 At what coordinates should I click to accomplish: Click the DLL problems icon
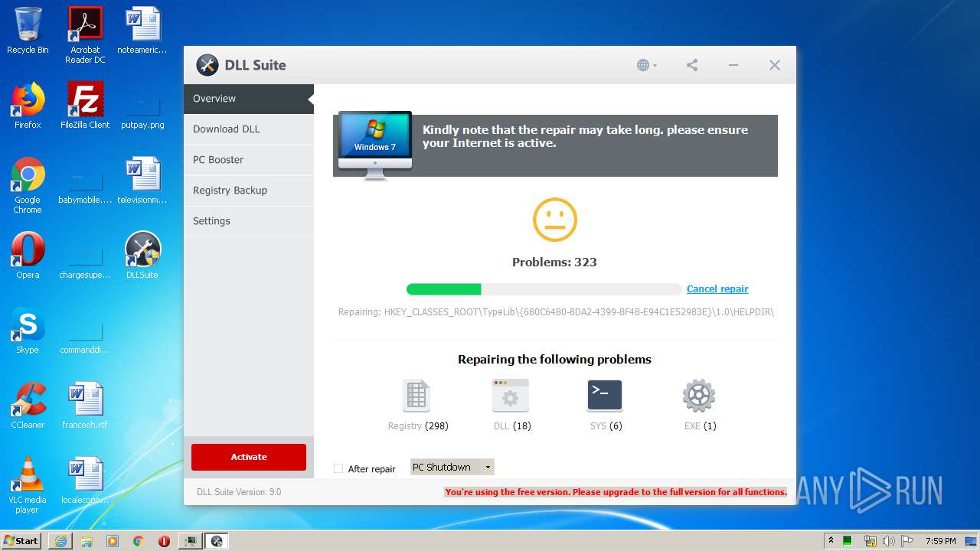tap(511, 396)
